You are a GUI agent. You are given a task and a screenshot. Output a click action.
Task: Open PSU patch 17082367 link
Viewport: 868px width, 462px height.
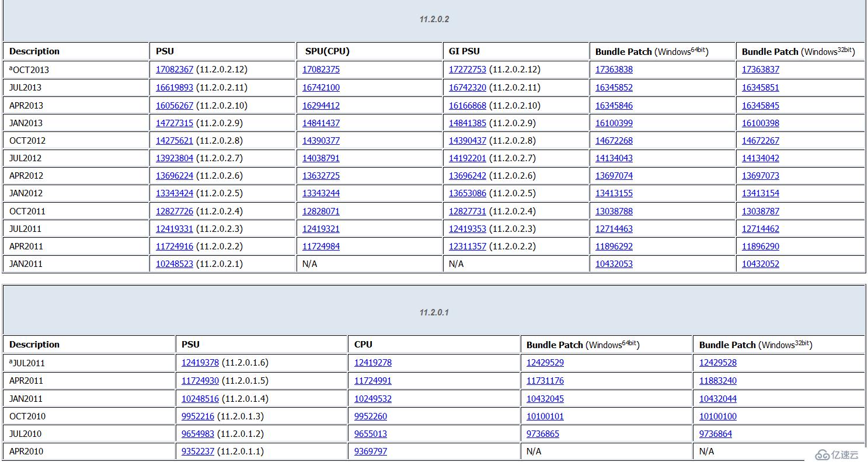coord(175,70)
